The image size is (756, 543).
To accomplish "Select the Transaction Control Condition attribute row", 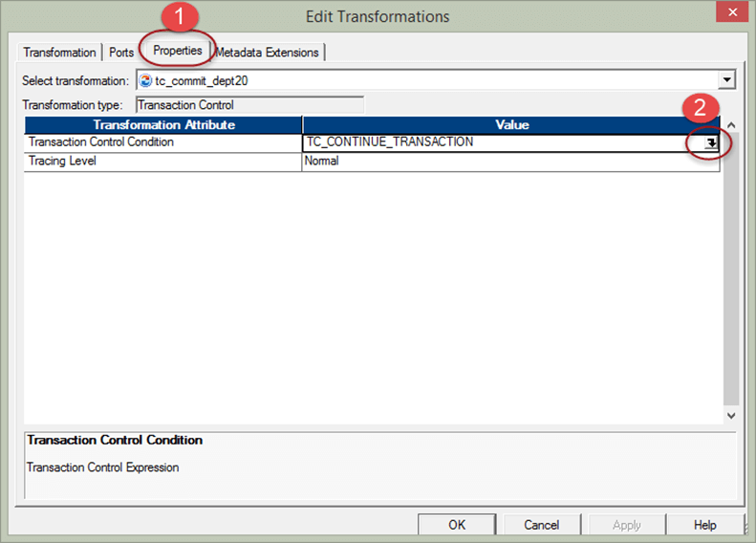I will [162, 142].
